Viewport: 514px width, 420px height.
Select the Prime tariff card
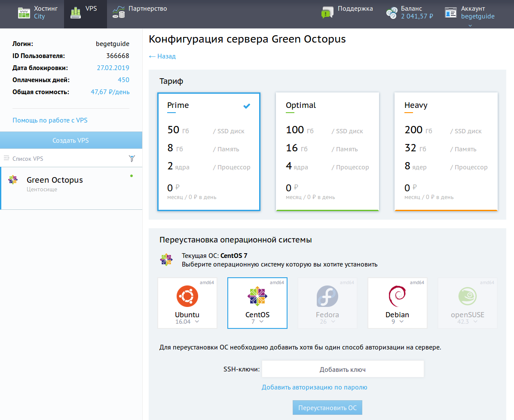click(x=209, y=151)
